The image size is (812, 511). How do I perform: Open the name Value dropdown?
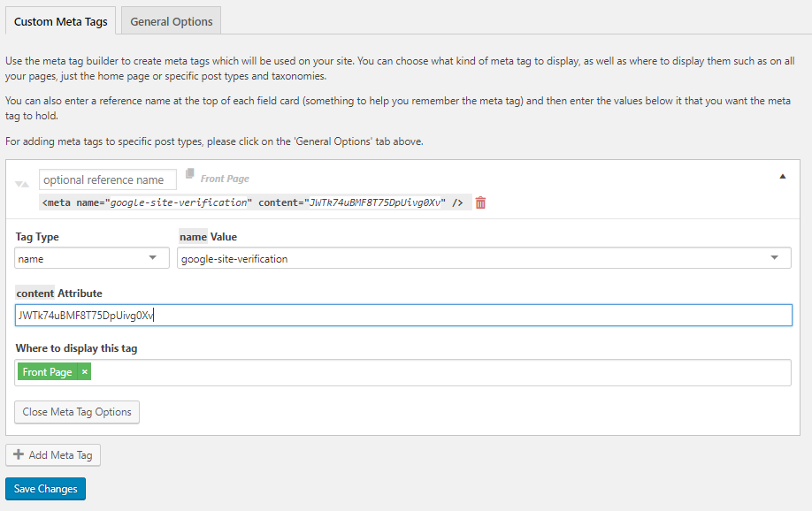coord(484,257)
